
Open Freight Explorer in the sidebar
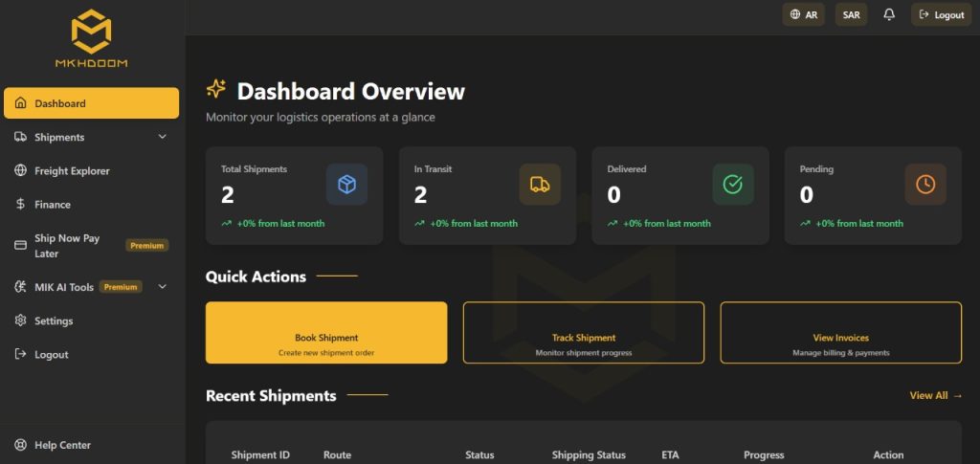pyautogui.click(x=72, y=171)
